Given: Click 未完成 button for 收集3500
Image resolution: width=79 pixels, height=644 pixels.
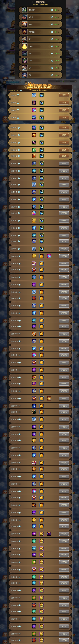Looking at the screenshot, I should tap(64, 163).
